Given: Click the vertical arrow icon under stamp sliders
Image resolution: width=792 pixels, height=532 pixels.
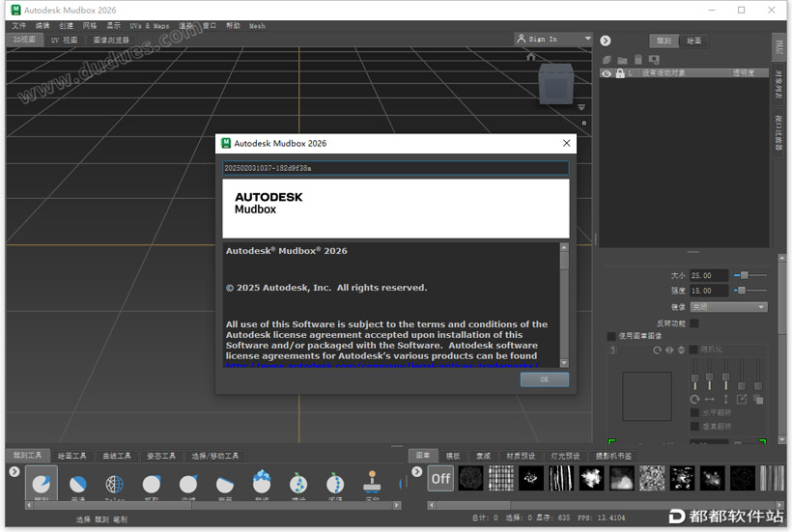Looking at the screenshot, I should point(725,400).
